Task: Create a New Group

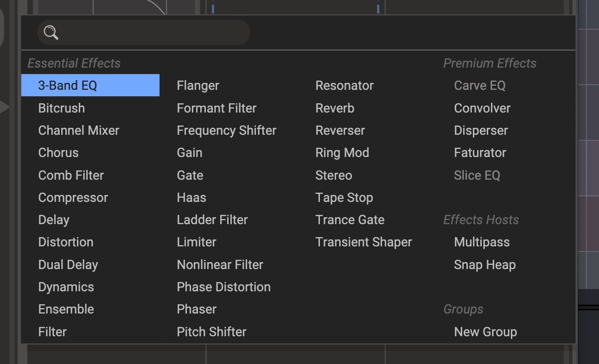Action: point(485,332)
